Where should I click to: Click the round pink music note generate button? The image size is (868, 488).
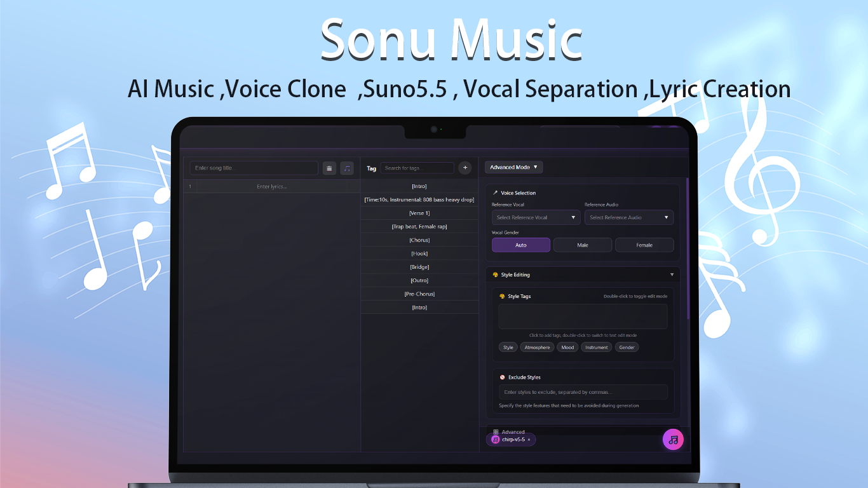673,440
